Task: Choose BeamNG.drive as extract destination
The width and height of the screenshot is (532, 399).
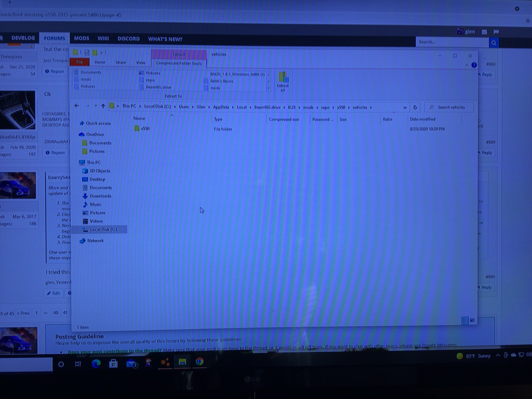Action: 156,87
